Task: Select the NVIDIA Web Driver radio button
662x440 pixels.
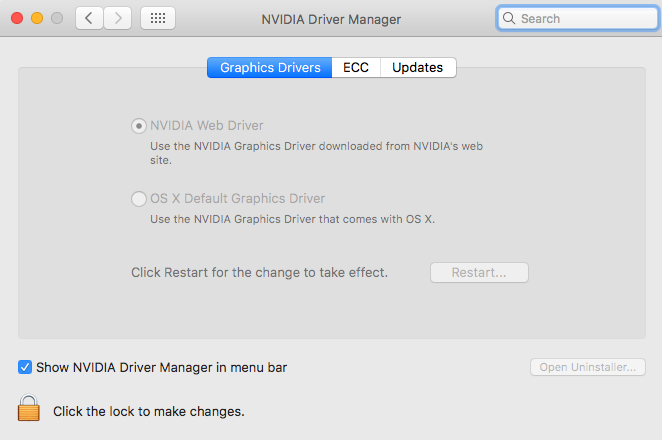Action: tap(138, 126)
